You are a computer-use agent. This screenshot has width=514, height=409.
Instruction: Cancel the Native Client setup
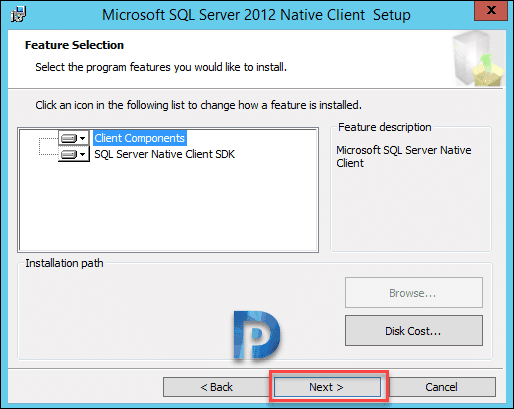coord(442,387)
